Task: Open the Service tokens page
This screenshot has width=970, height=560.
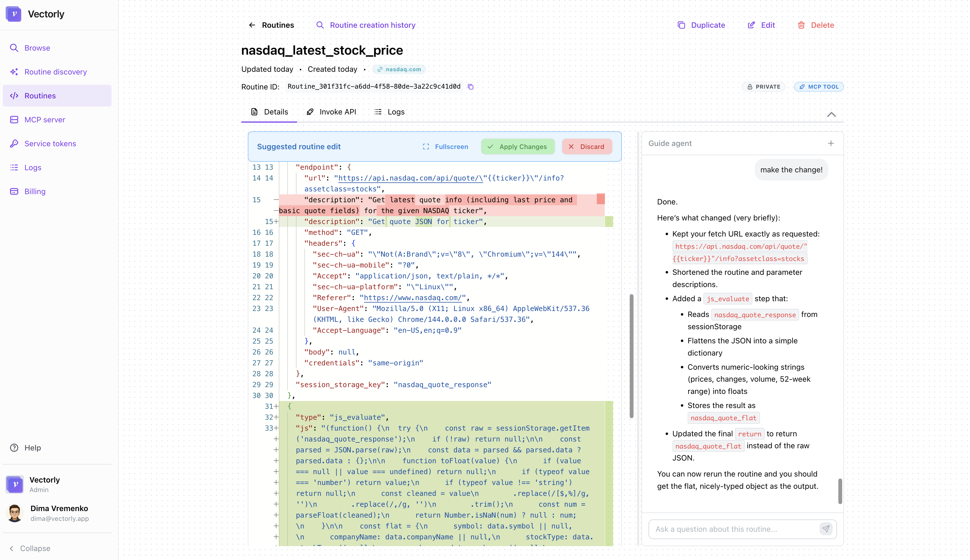Action: point(50,144)
